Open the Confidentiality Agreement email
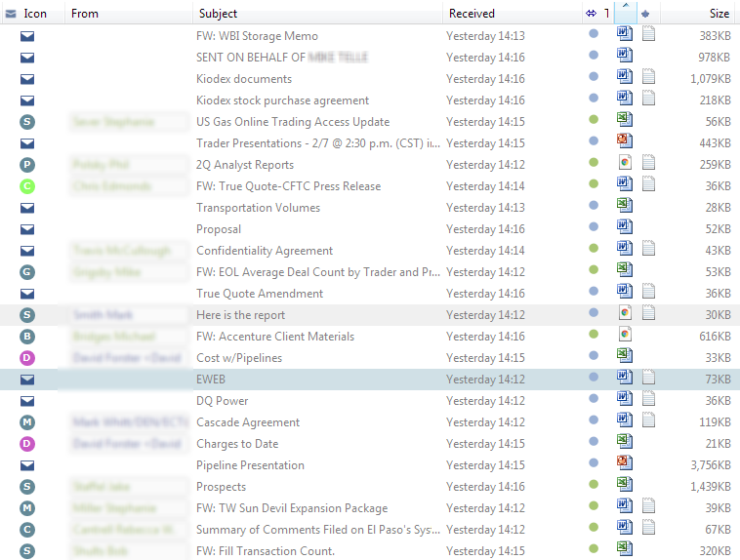The width and height of the screenshot is (740, 560). (265, 251)
